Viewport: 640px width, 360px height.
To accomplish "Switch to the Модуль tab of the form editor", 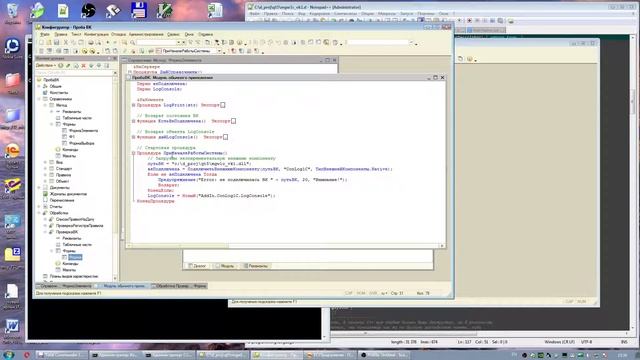I will [225, 266].
